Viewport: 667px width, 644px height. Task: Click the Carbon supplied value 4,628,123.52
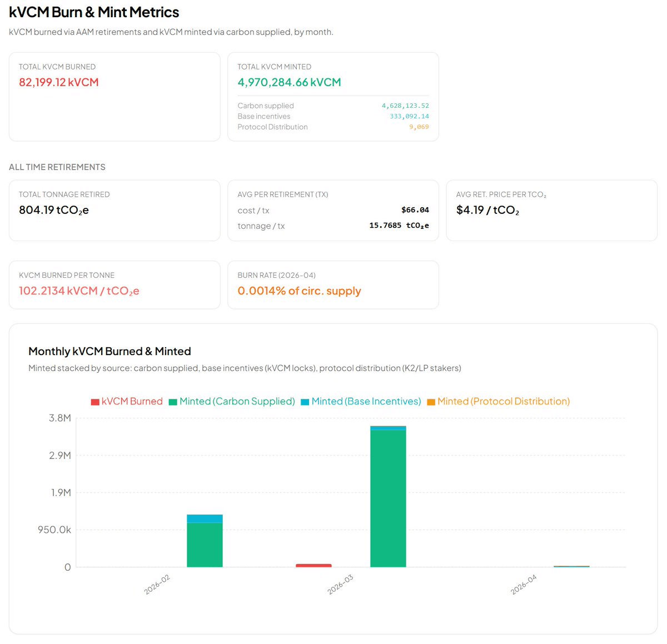coord(405,106)
